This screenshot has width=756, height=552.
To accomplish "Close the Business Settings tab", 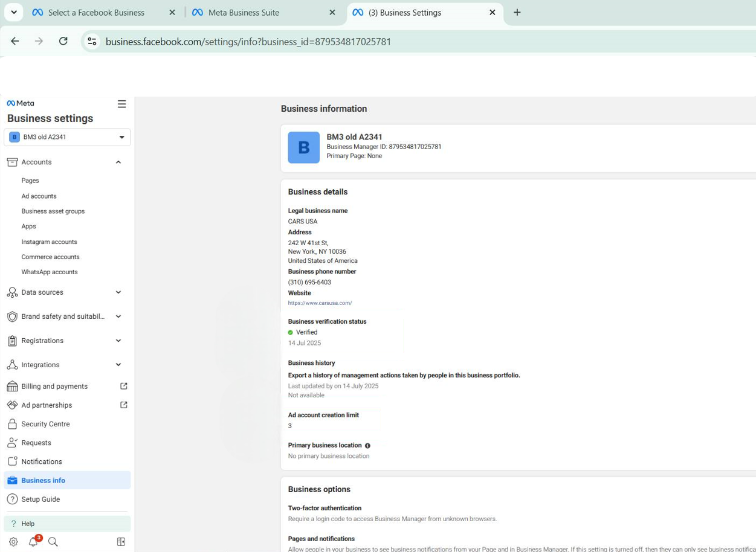I will tap(492, 12).
